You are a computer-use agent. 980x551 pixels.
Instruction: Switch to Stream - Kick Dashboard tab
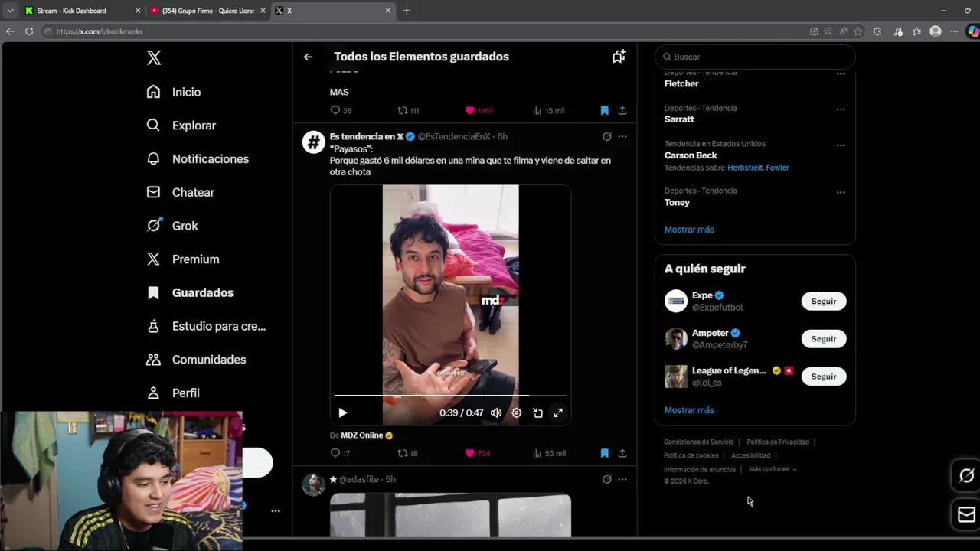click(83, 11)
